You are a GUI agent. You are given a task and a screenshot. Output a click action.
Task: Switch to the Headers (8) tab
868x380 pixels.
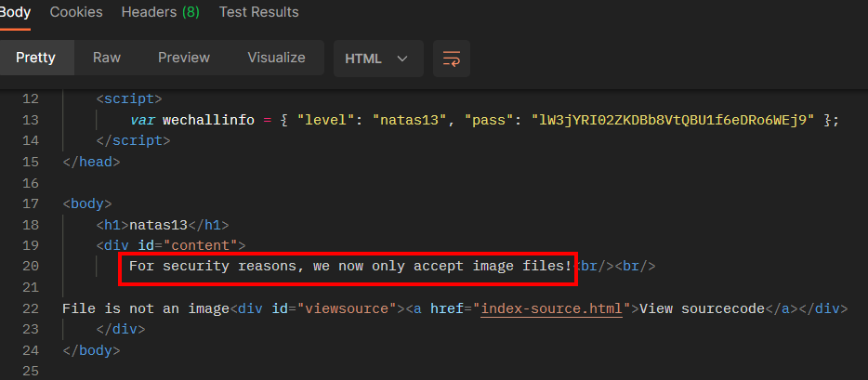(x=161, y=12)
